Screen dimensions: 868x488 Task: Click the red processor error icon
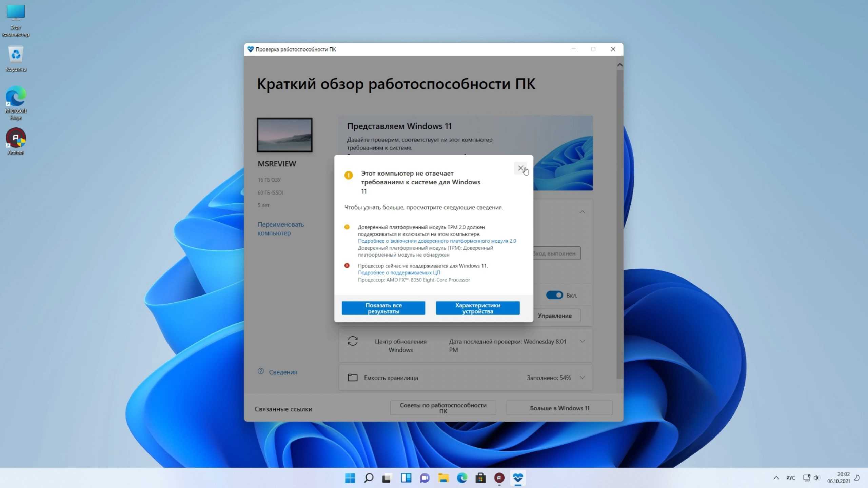click(x=347, y=266)
